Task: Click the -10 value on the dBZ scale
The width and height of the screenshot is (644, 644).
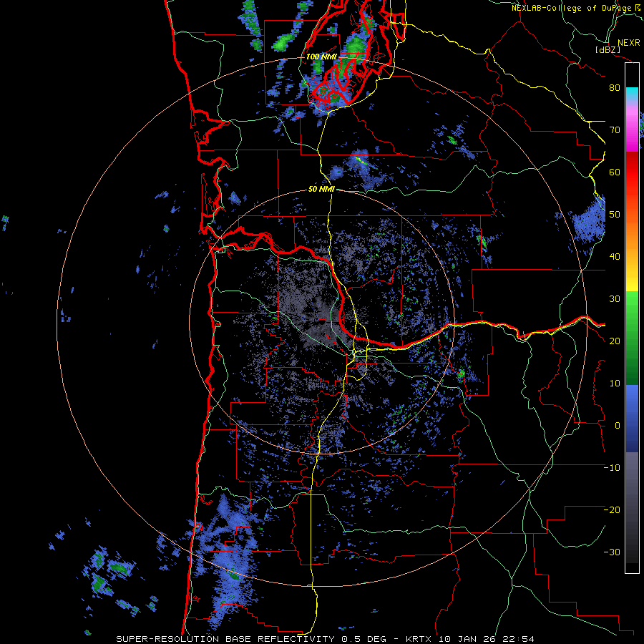Action: [x=612, y=467]
